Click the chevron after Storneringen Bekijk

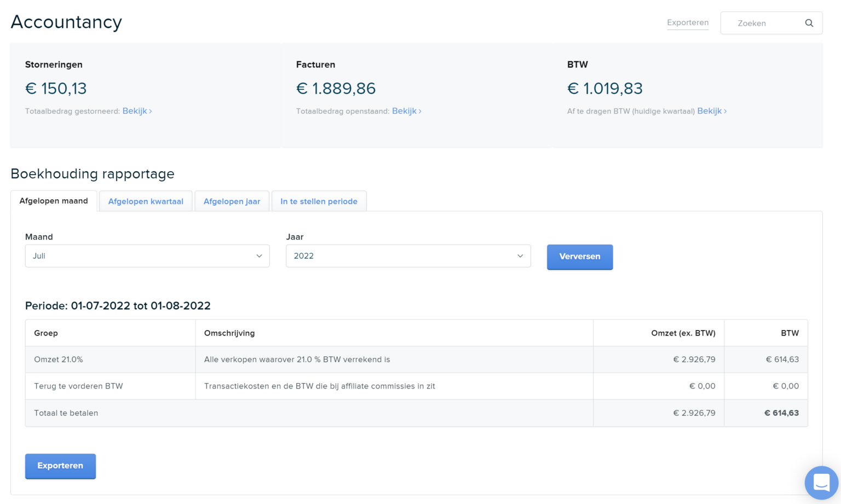coord(150,111)
